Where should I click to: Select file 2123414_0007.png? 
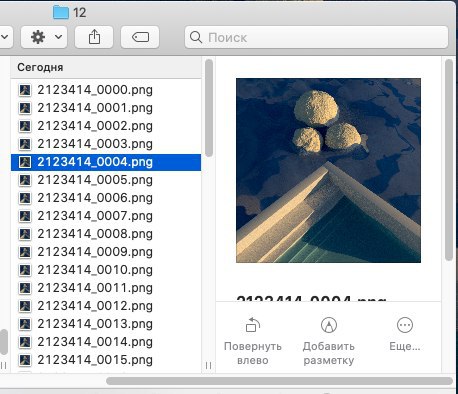pos(106,216)
